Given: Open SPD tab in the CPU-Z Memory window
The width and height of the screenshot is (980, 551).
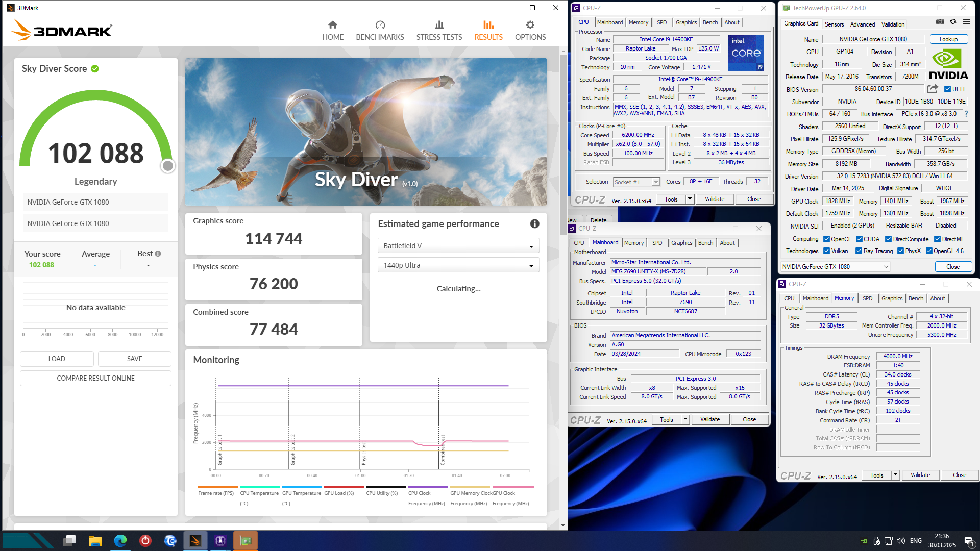Looking at the screenshot, I should click(867, 298).
